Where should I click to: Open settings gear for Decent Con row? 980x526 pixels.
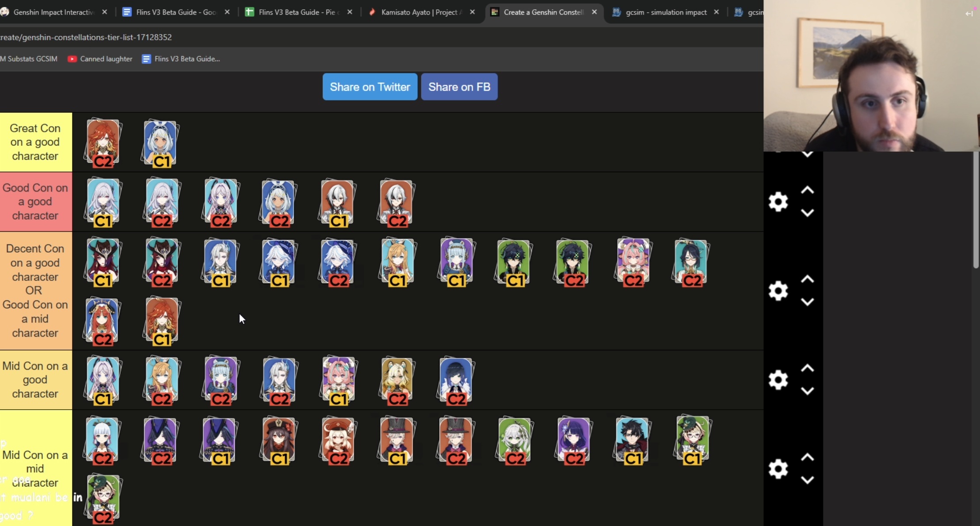[x=778, y=291]
